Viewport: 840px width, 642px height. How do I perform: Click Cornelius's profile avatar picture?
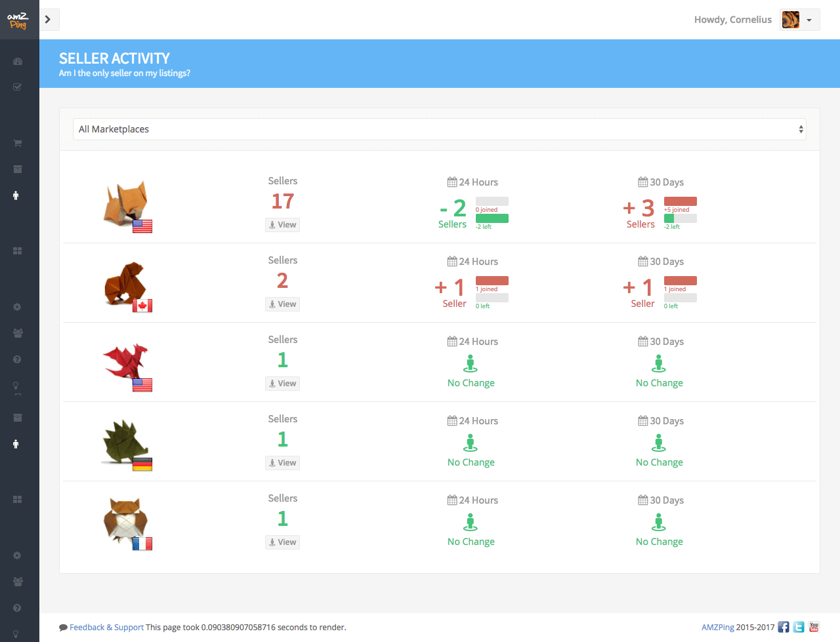(x=790, y=20)
